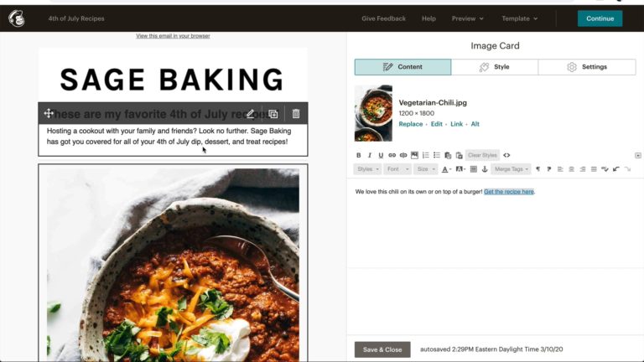Click Clear Styles button
Image resolution: width=644 pixels, height=362 pixels.
(x=482, y=155)
